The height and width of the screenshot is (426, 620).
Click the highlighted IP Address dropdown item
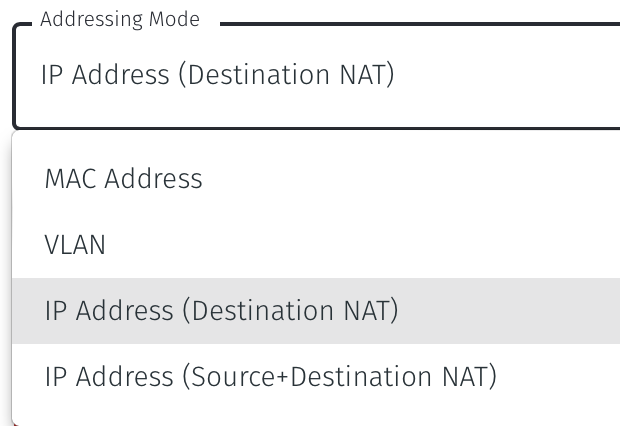221,311
